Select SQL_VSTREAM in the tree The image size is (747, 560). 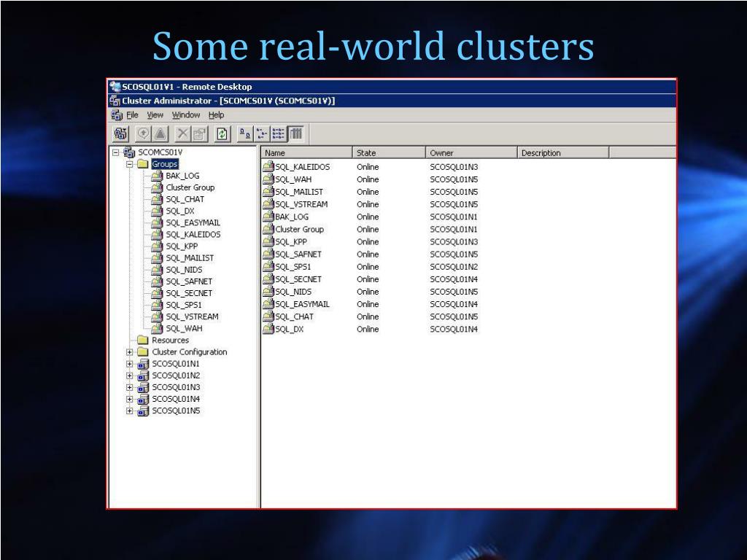[x=192, y=316]
